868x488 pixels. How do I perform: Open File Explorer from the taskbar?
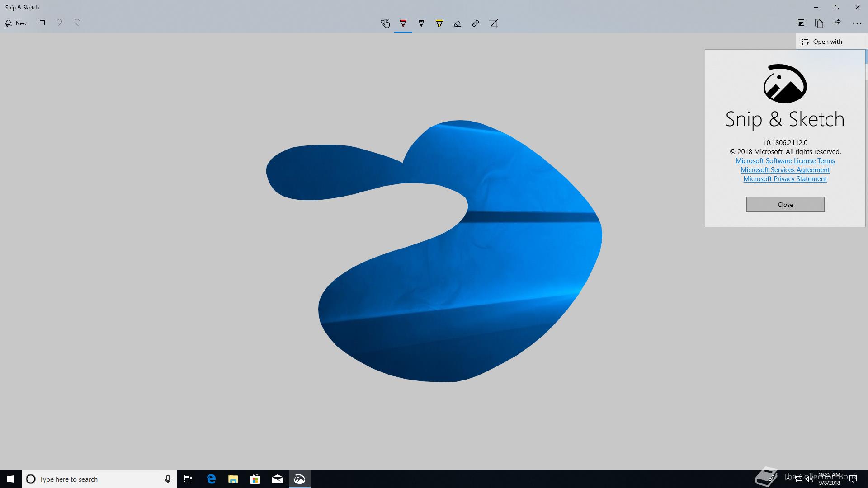point(233,479)
